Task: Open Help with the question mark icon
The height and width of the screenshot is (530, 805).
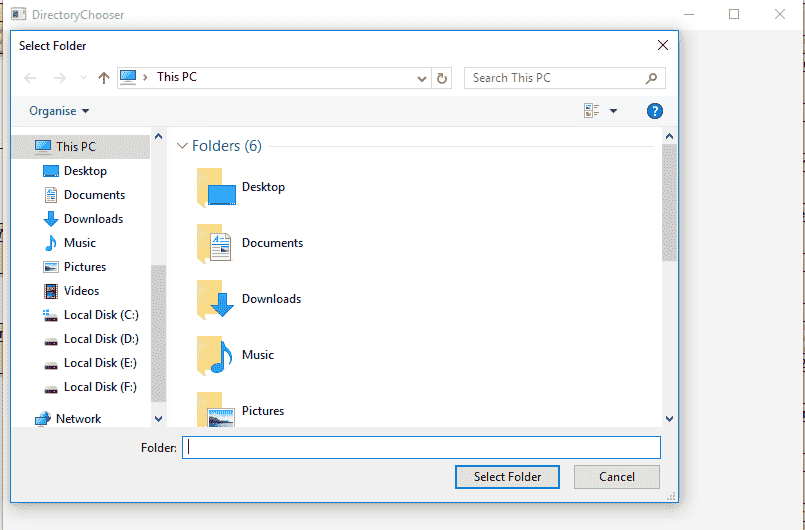Action: coord(655,111)
